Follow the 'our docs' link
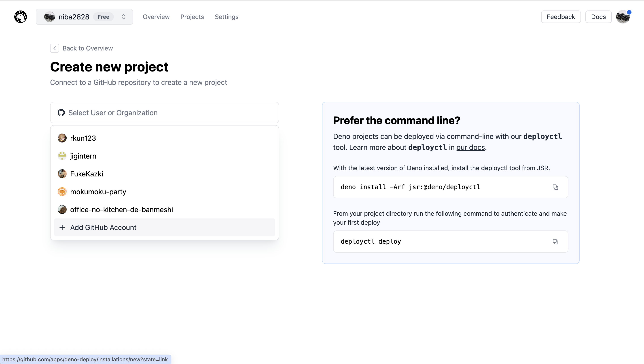The image size is (644, 364). tap(470, 148)
